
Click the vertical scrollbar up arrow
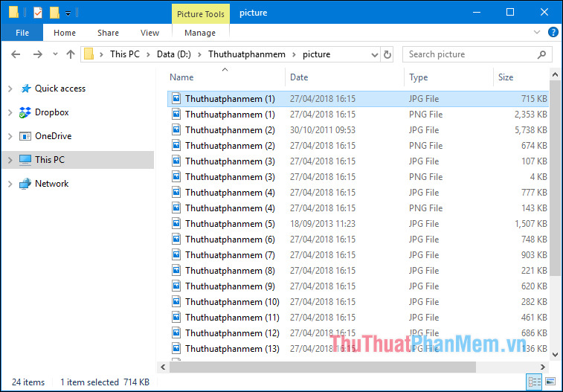coord(555,75)
